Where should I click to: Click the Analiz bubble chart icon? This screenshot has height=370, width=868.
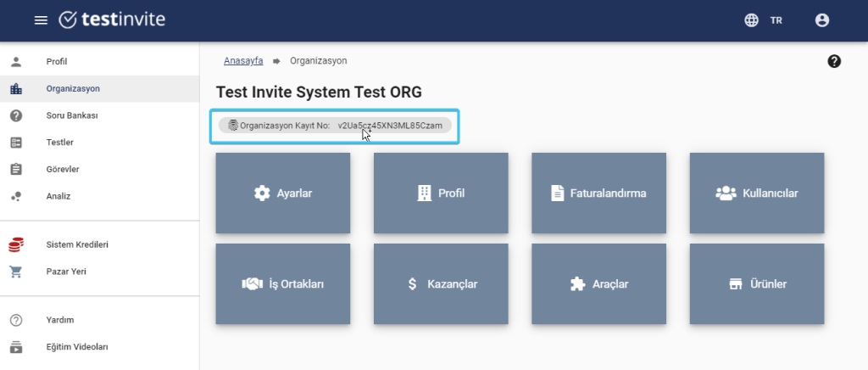coord(16,196)
